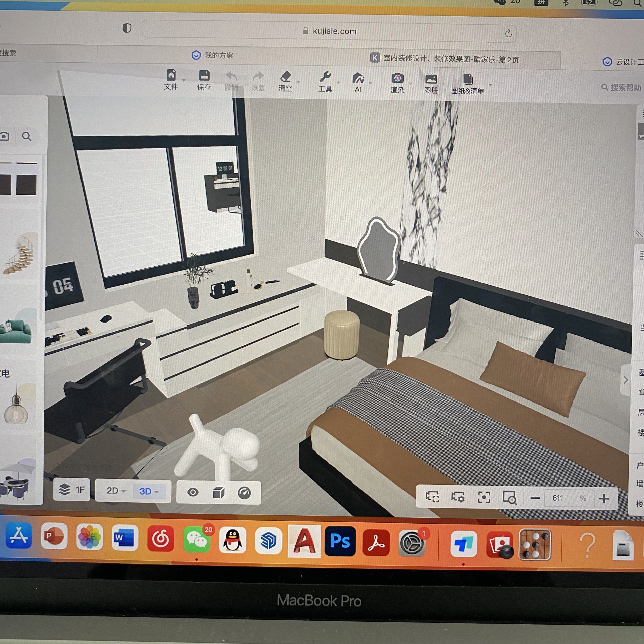
Task: Open Photoshop from the Dock
Action: (x=340, y=541)
